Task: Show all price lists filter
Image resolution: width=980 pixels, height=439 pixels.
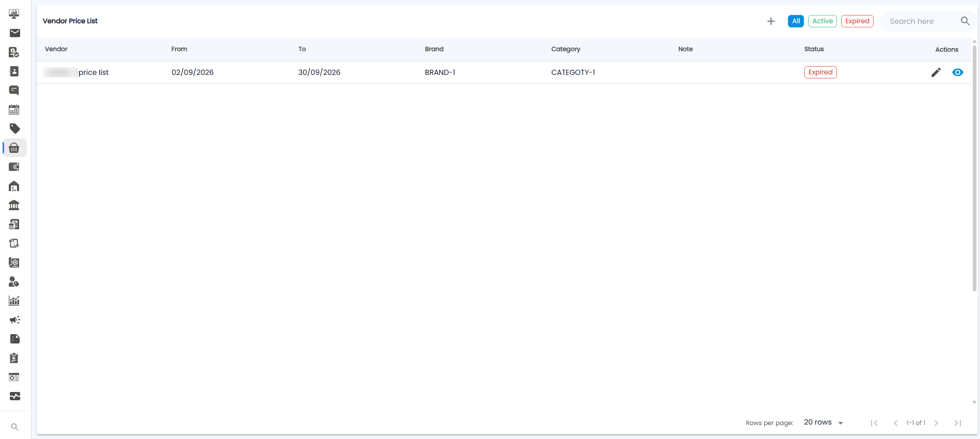Action: pyautogui.click(x=796, y=21)
